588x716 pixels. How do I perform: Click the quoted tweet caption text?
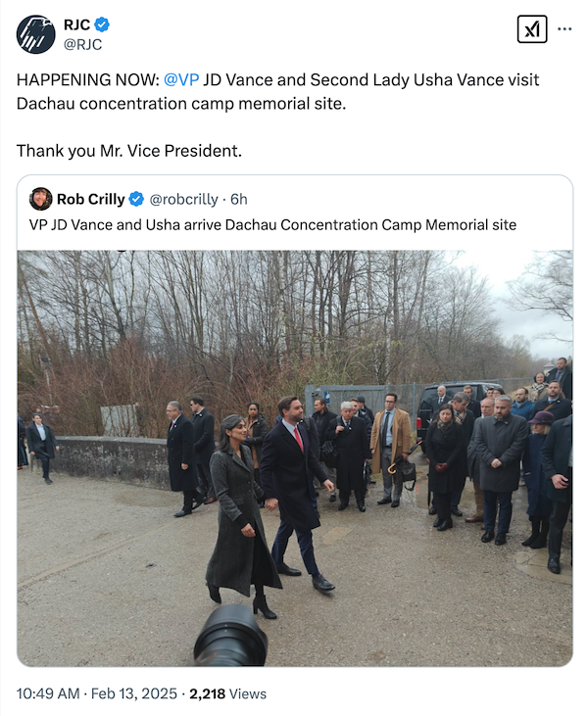point(272,224)
